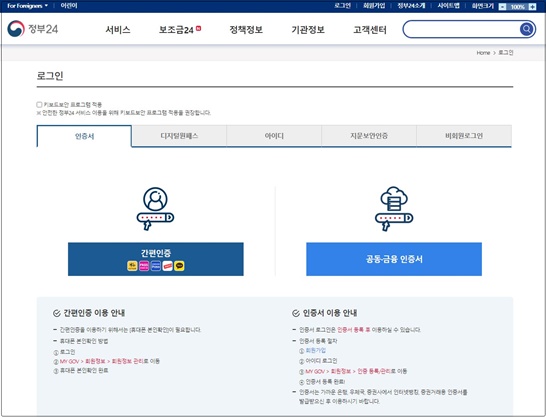Screen dimensions: 546x417
Task: Enable the 키보드보안 프로그램 적용 checkbox
Action: pos(39,104)
